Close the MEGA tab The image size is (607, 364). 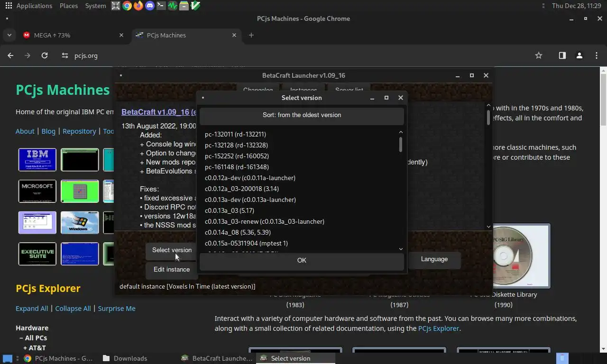click(x=121, y=35)
